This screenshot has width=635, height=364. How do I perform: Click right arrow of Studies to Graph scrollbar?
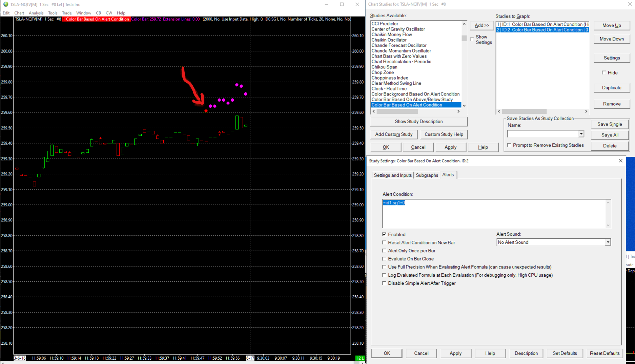586,111
